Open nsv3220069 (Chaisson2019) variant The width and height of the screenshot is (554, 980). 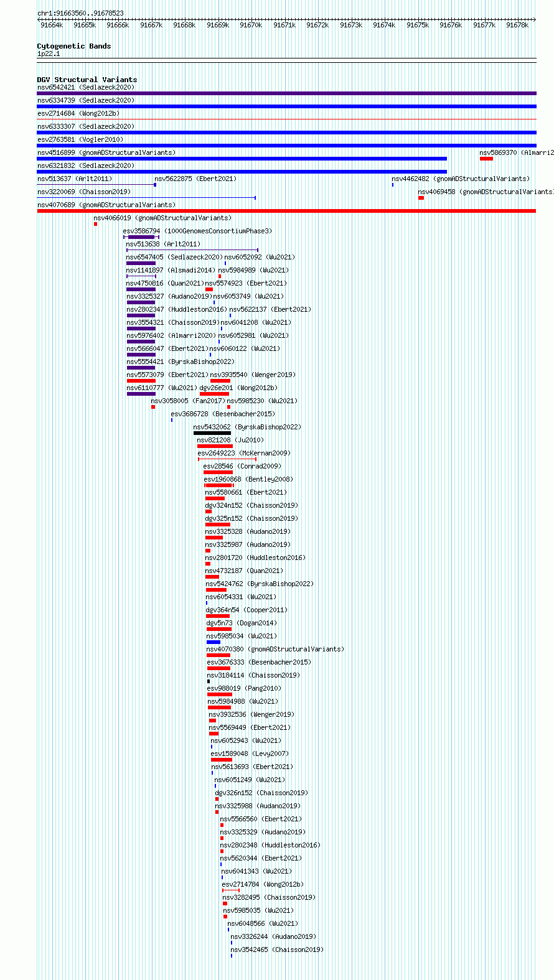(x=83, y=192)
